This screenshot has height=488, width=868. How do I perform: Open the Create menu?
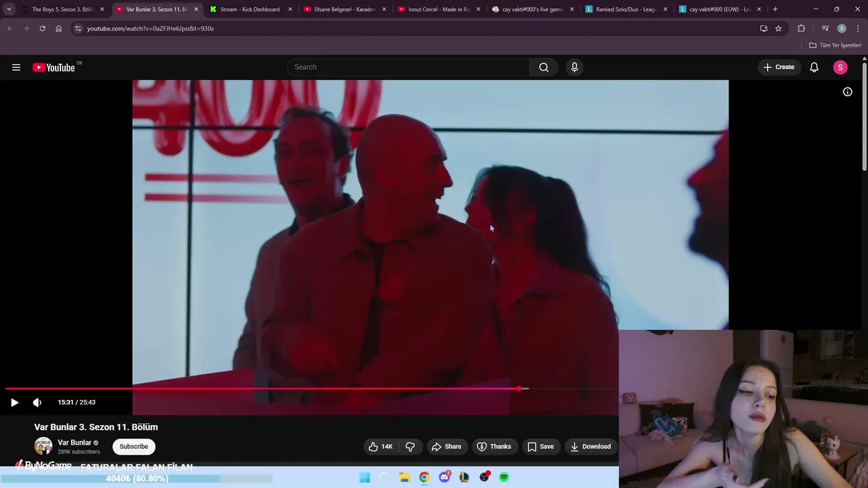pyautogui.click(x=778, y=67)
